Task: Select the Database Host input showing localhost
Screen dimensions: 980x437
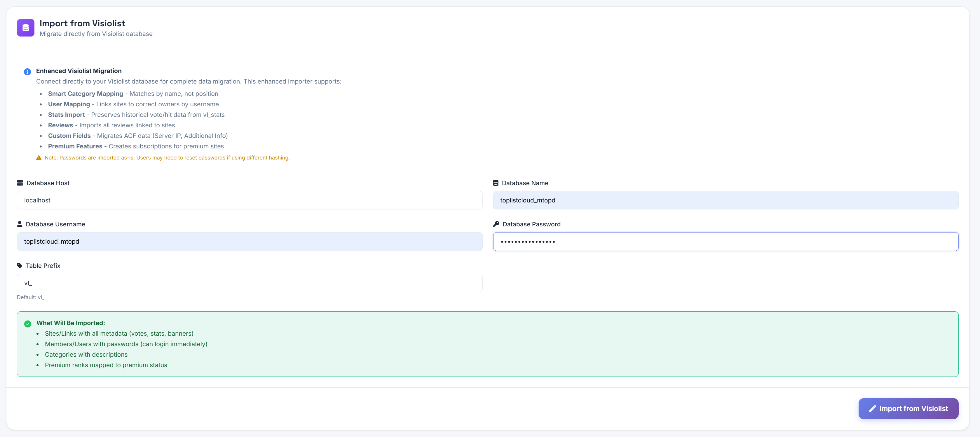Action: tap(249, 200)
